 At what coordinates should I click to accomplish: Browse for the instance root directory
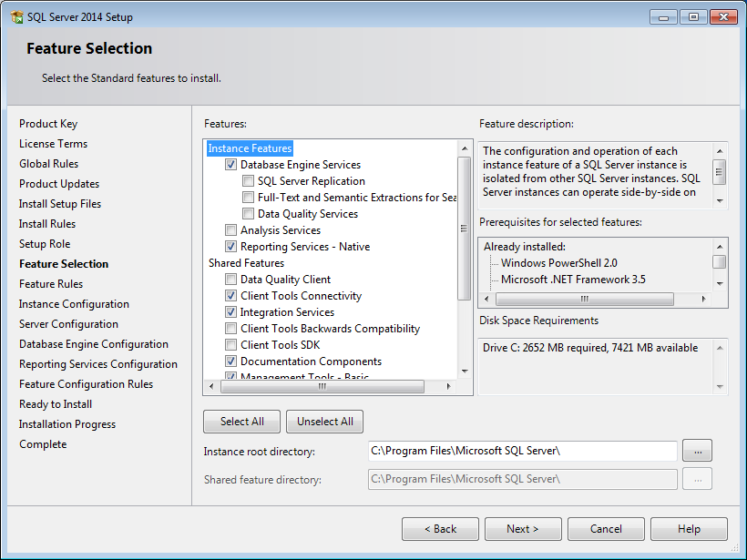coord(696,451)
